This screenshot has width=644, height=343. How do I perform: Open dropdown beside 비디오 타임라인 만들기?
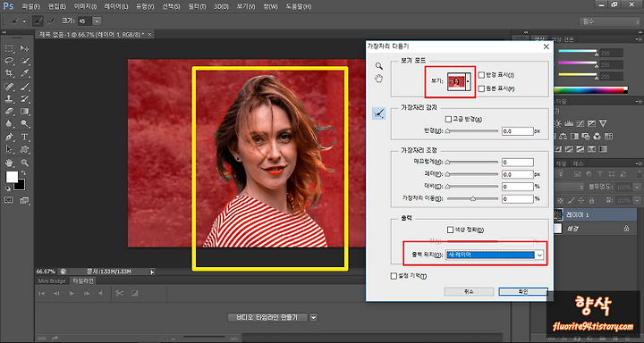pos(314,317)
